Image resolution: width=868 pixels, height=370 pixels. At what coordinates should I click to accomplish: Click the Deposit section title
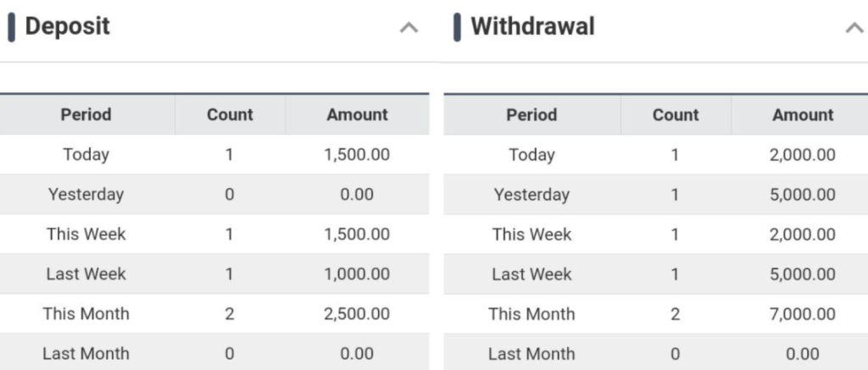coord(68,27)
